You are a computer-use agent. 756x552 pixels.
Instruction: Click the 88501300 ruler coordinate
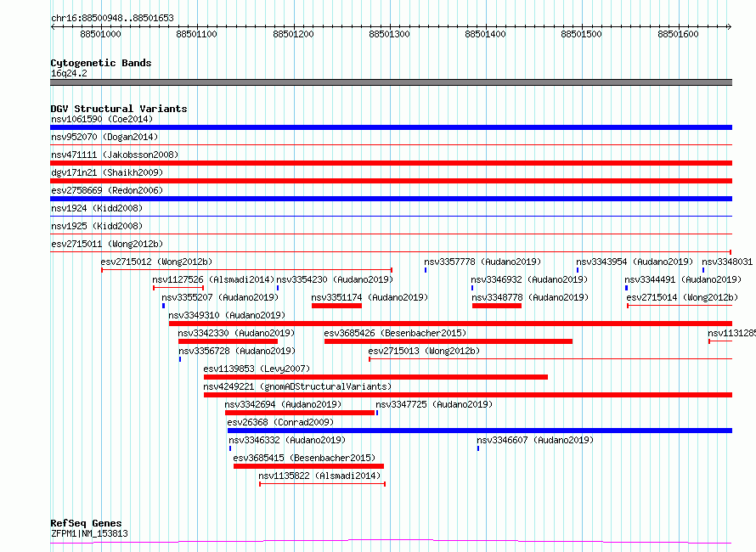pos(389,34)
